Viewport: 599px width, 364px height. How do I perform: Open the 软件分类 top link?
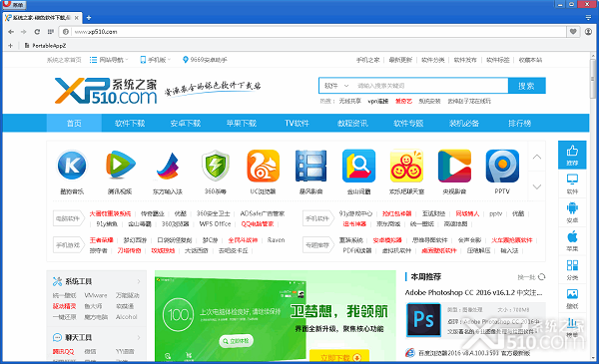tap(433, 60)
